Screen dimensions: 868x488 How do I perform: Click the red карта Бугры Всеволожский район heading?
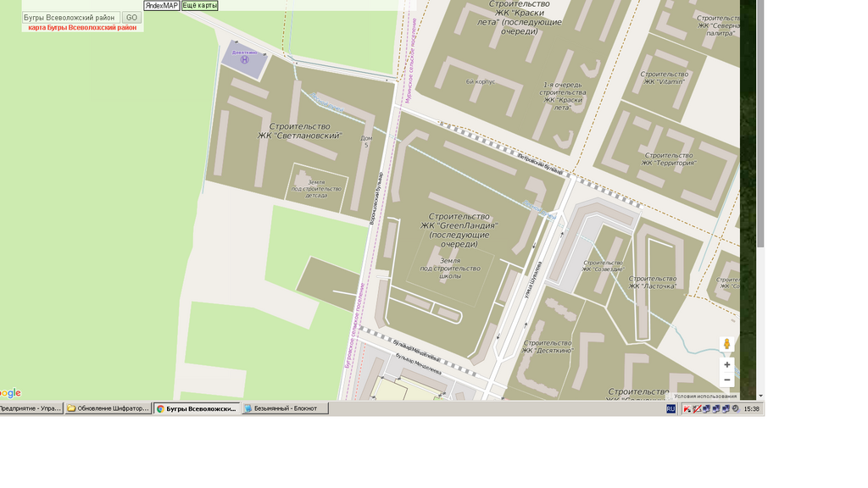point(82,28)
